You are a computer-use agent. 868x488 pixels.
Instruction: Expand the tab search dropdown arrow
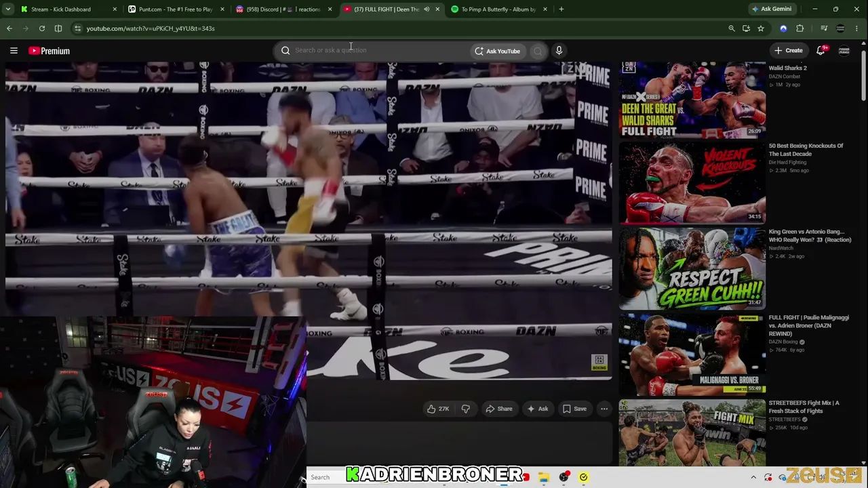point(9,9)
